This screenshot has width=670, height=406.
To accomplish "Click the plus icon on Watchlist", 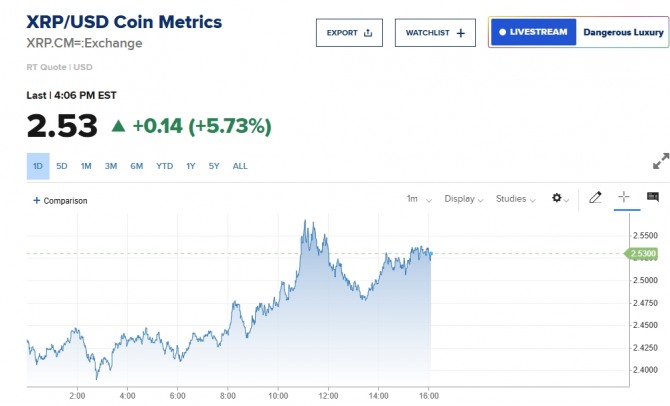I will 460,33.
